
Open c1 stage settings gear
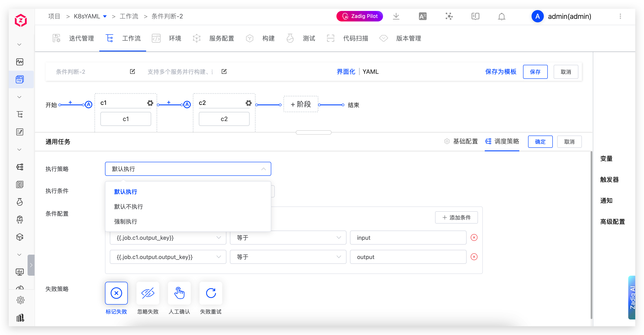[150, 103]
